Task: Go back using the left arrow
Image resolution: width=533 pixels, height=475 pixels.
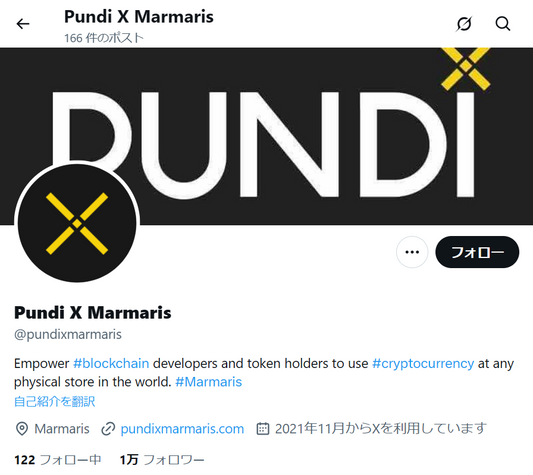Action: (23, 24)
